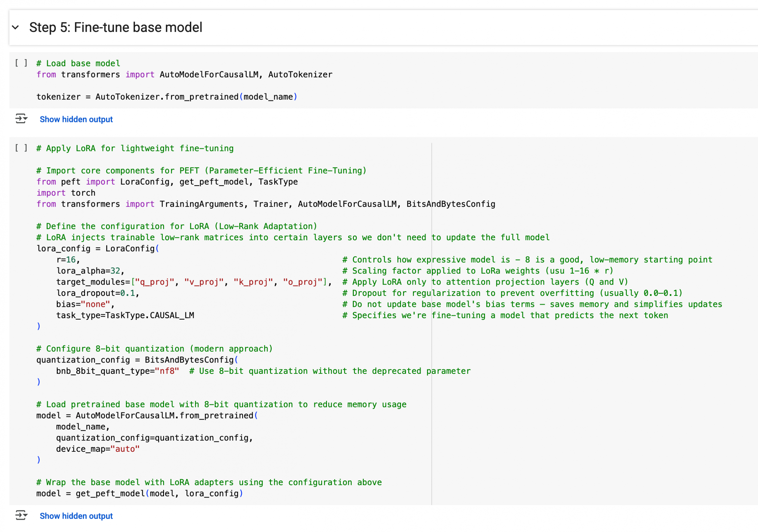Viewport: 758px width, 532px height.
Task: Click output toggle icon under the LoRA cell
Action: point(21,515)
